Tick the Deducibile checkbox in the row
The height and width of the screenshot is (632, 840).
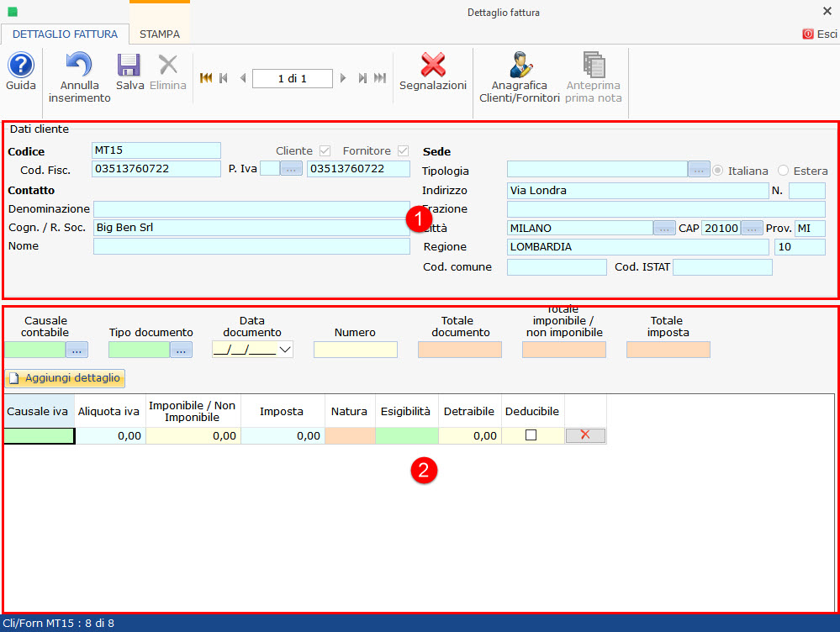[531, 435]
